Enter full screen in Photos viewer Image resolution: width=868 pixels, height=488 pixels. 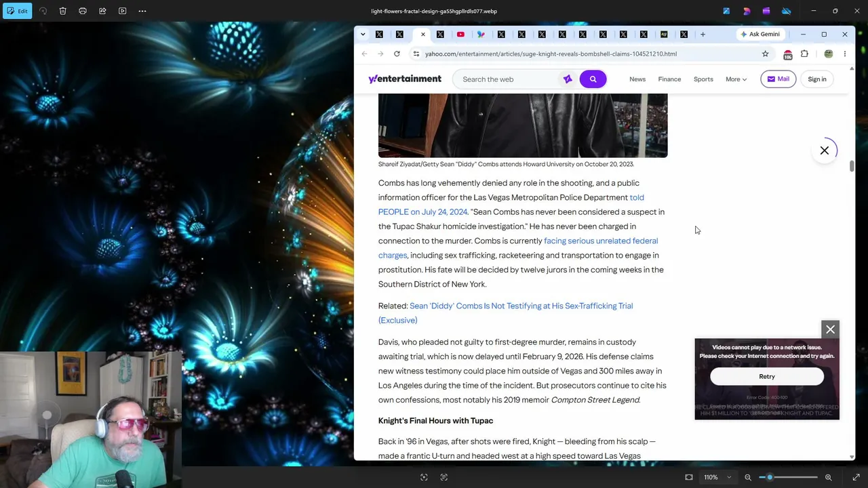856,477
